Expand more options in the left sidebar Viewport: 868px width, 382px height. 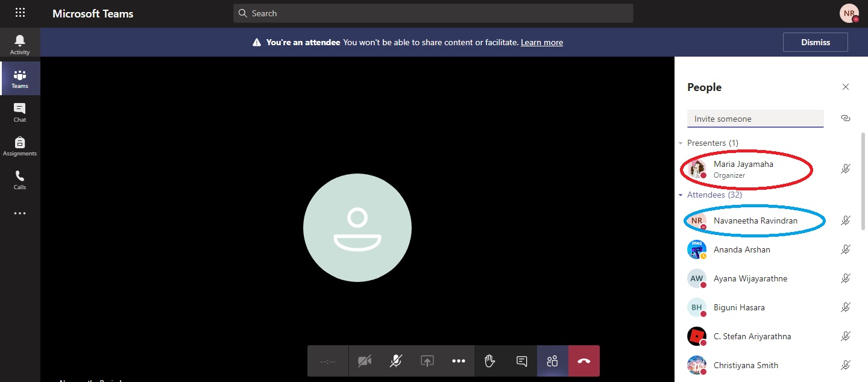pos(20,213)
